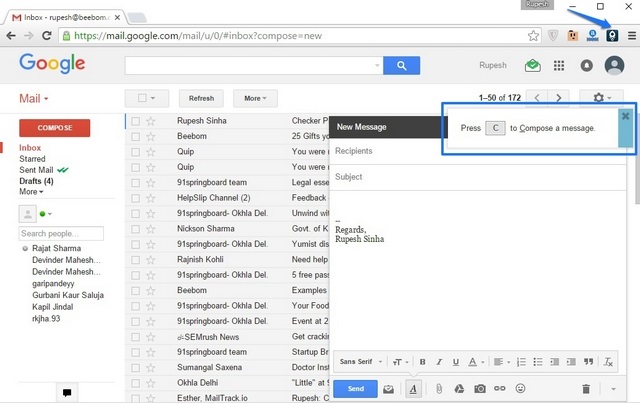Click the Refresh button
Screen dimensions: 640x403
201,98
